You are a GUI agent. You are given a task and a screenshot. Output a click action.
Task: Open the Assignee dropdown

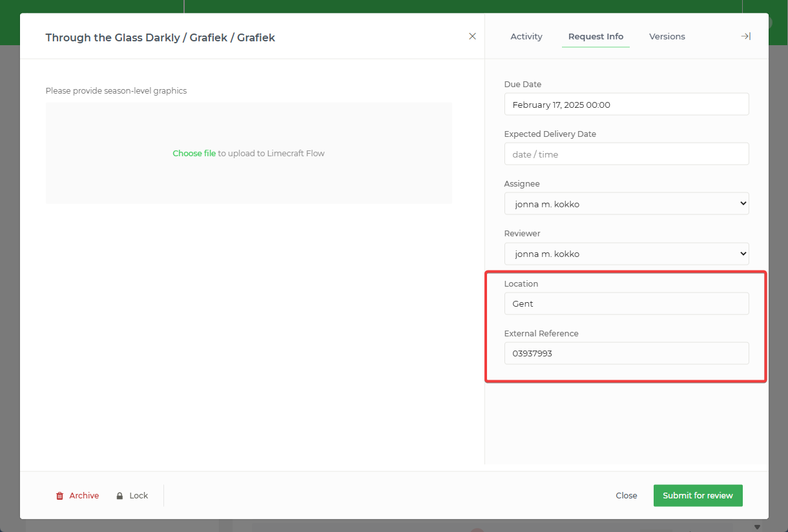click(x=627, y=203)
